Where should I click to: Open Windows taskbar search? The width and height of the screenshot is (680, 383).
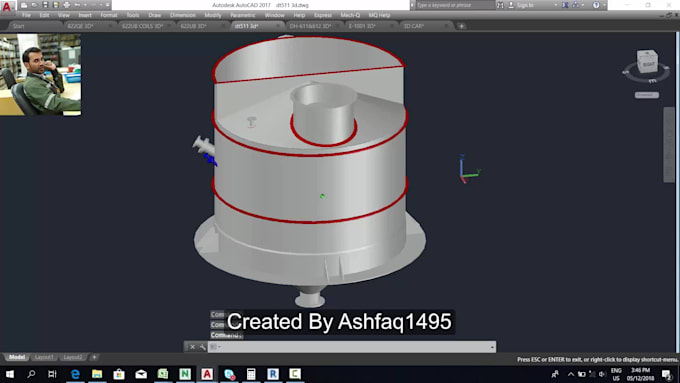31,374
